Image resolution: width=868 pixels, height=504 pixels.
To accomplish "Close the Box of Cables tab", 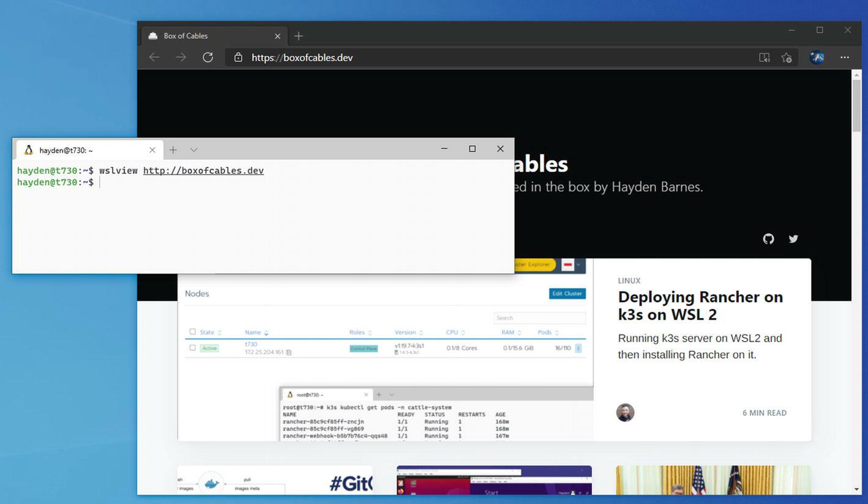I will 277,36.
